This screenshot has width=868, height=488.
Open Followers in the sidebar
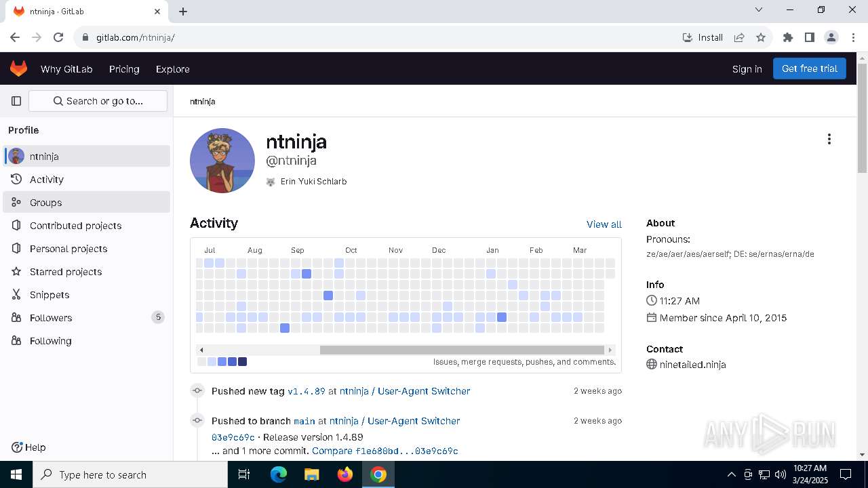(x=87, y=317)
